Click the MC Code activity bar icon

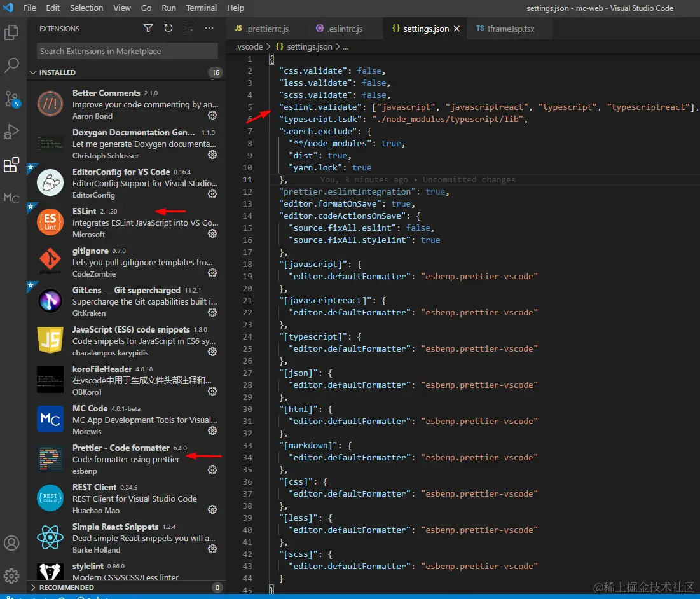point(11,198)
